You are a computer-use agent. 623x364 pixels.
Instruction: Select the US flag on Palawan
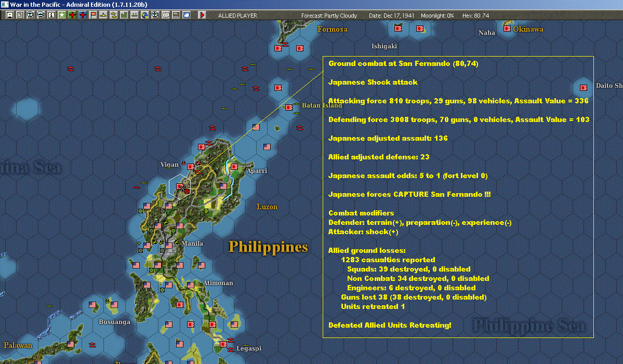tap(71, 344)
